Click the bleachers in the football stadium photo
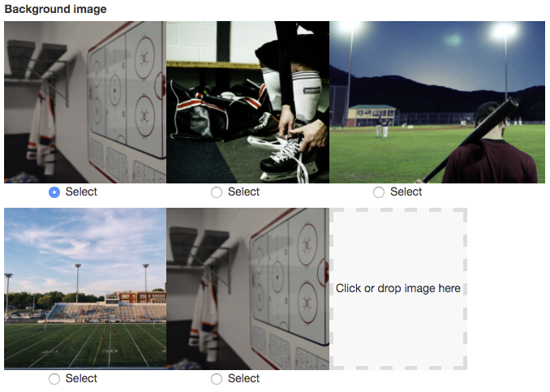This screenshot has width=550, height=392. (x=107, y=312)
